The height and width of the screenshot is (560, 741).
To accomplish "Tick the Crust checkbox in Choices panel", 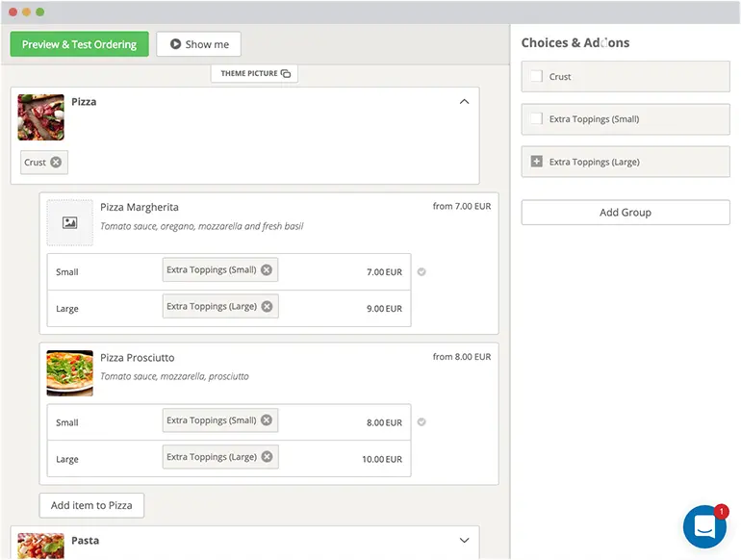I will coord(537,76).
